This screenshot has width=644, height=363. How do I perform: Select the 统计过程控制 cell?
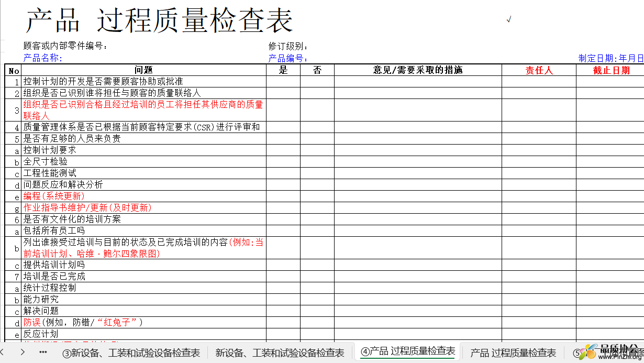click(144, 288)
